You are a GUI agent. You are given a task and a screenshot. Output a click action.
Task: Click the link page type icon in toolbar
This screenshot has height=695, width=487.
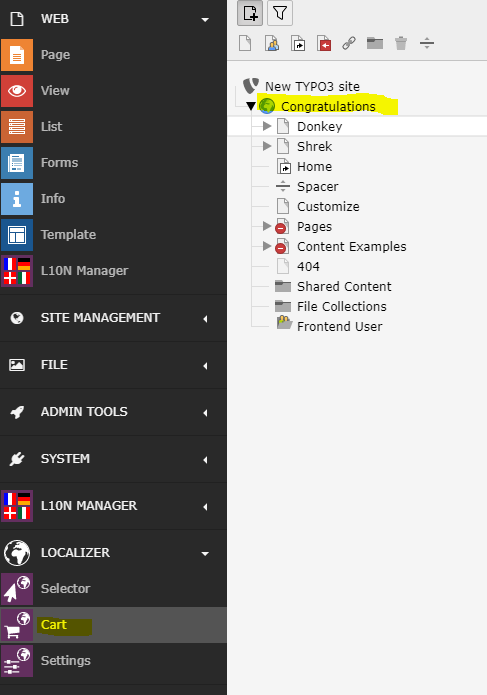tap(349, 43)
